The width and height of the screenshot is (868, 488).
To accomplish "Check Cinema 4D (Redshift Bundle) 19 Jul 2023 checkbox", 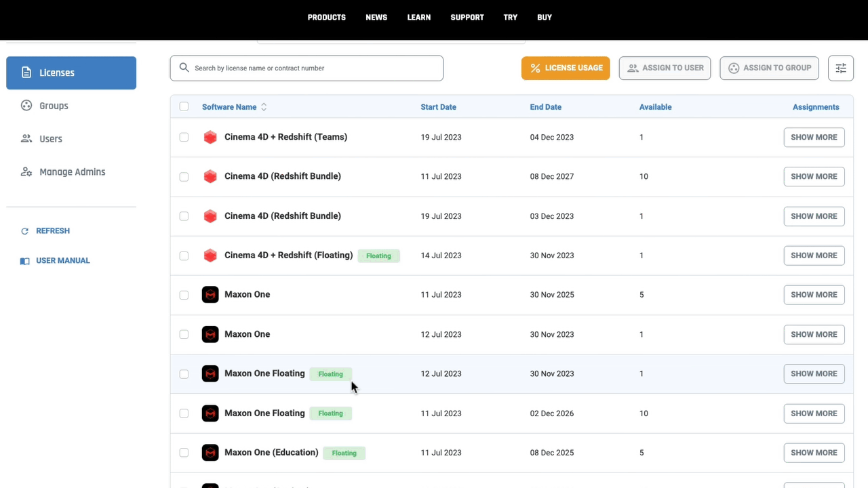I will tap(184, 216).
